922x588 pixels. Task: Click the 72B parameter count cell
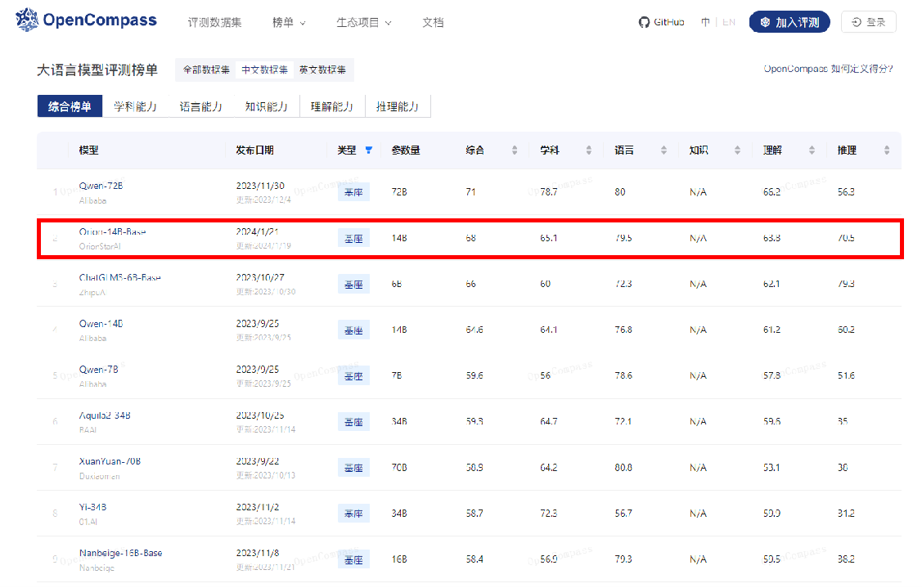(399, 192)
